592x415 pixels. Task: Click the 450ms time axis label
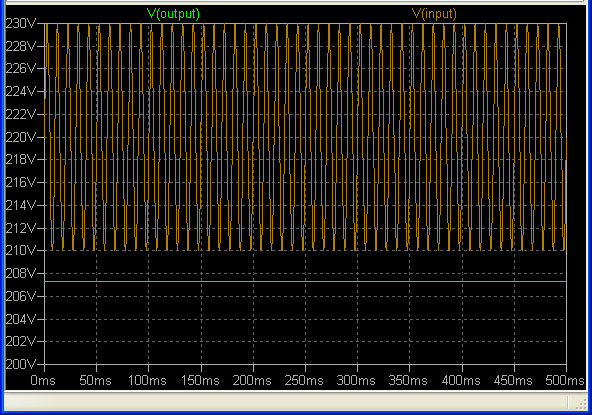513,380
